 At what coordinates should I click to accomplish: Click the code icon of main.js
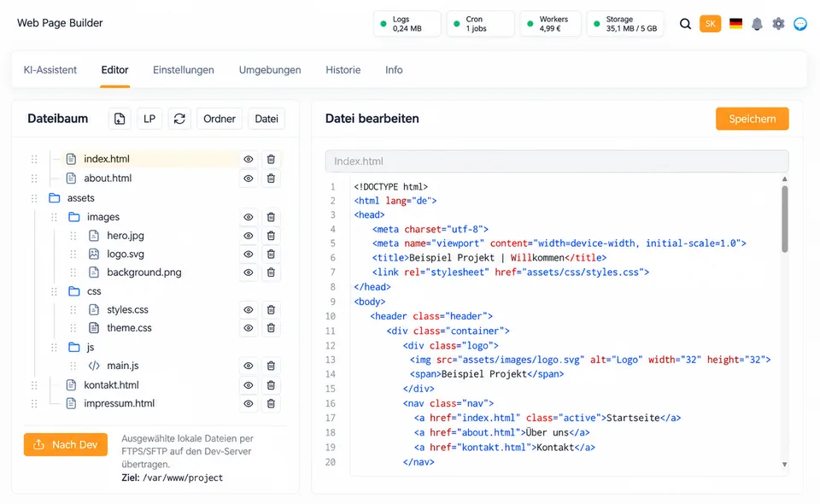(x=94, y=366)
